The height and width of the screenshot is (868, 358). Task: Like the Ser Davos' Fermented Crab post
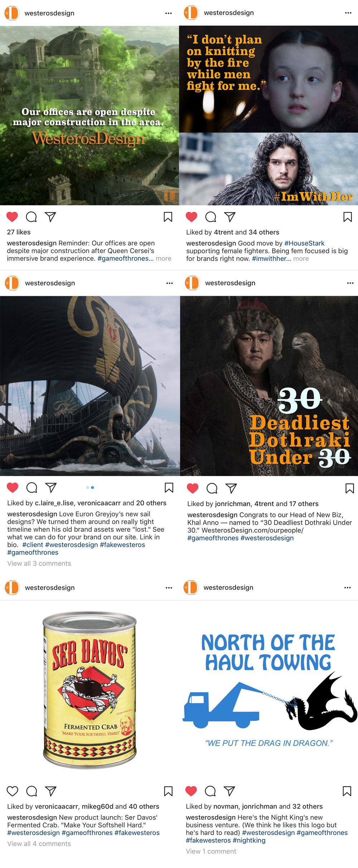13,791
